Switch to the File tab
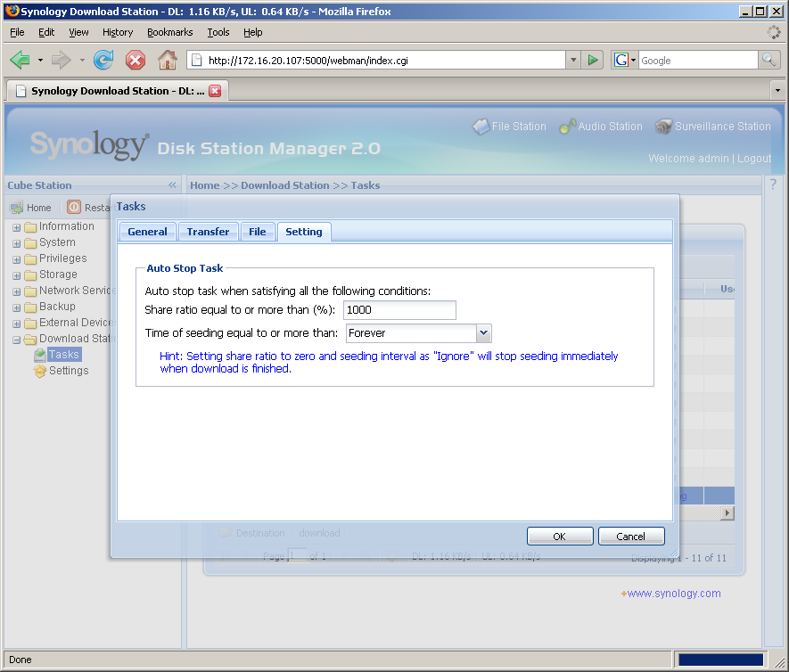This screenshot has height=672, width=789. tap(257, 232)
